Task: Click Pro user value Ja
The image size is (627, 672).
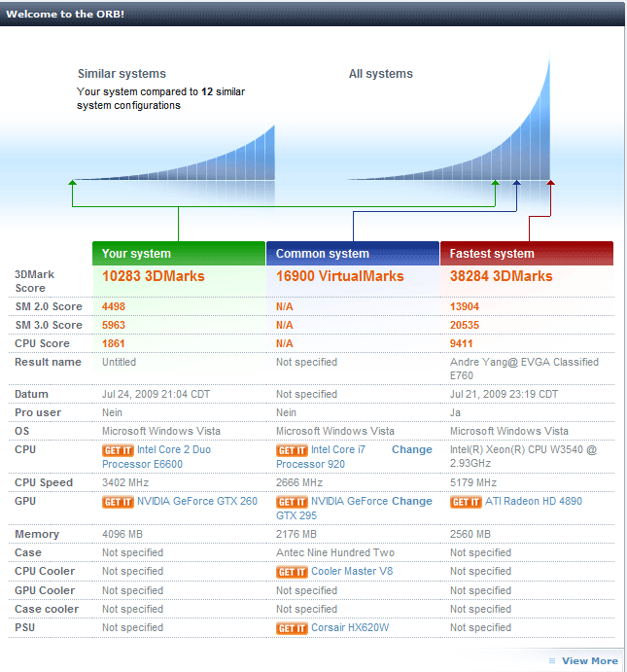Action: pos(455,412)
